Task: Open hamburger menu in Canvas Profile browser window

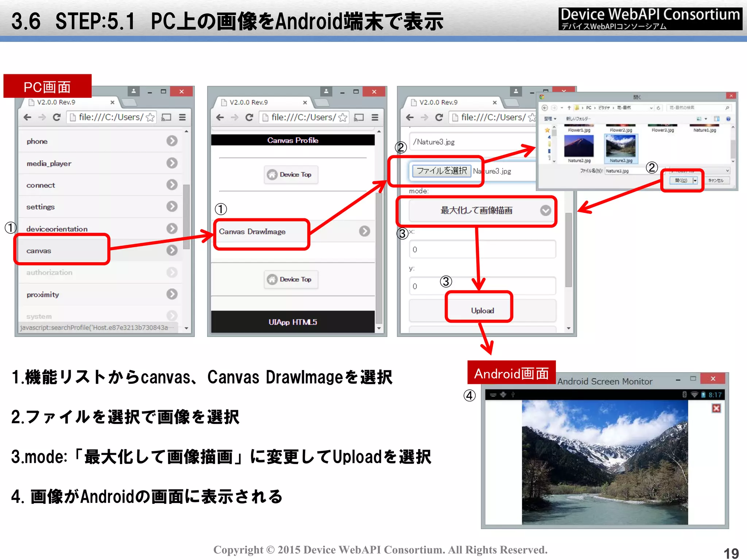Action: 375,117
